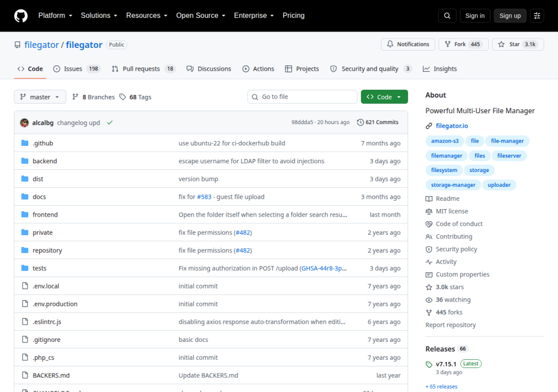
Task: Click the star icon in the Star button
Action: pos(501,44)
